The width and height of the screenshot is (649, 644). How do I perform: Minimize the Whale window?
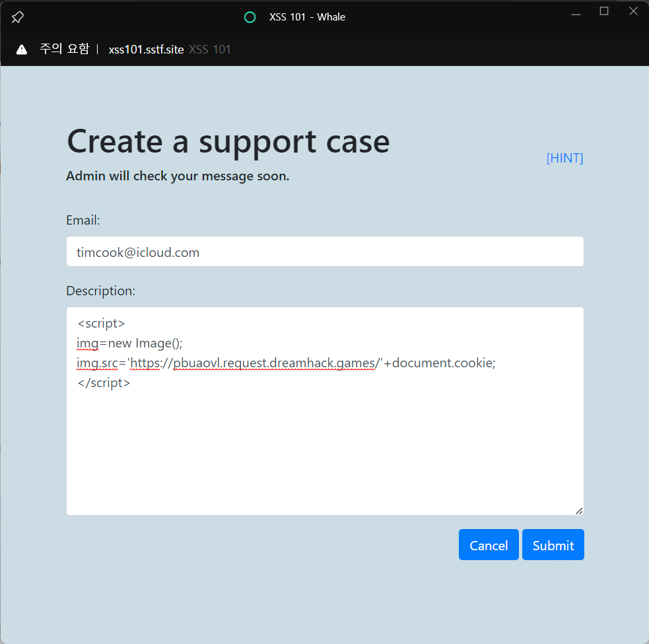[x=576, y=15]
